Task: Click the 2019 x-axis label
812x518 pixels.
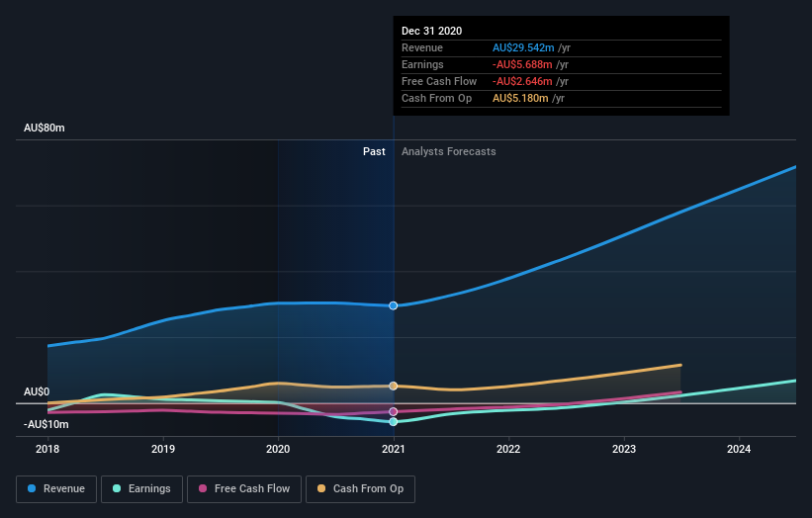Action: [x=163, y=449]
